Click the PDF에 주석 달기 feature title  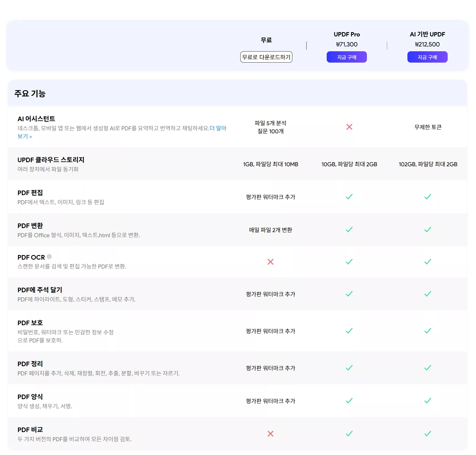pos(40,290)
